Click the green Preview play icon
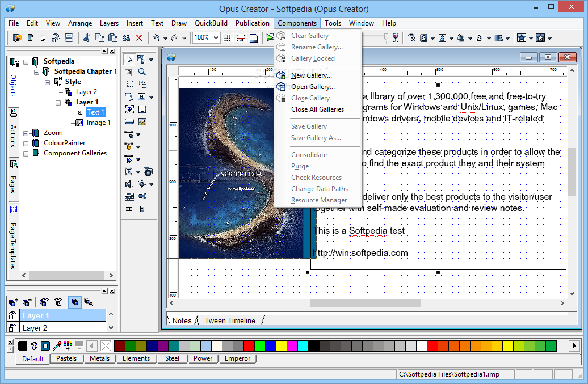 (x=270, y=38)
